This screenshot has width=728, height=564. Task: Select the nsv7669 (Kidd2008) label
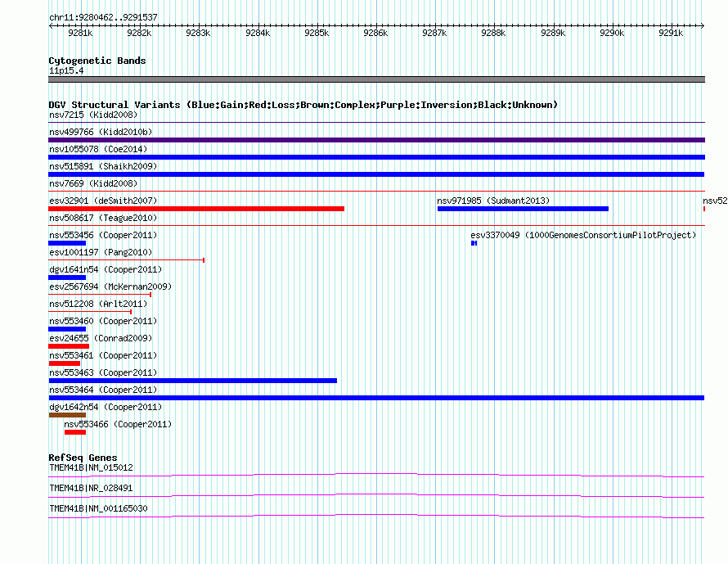pos(93,183)
